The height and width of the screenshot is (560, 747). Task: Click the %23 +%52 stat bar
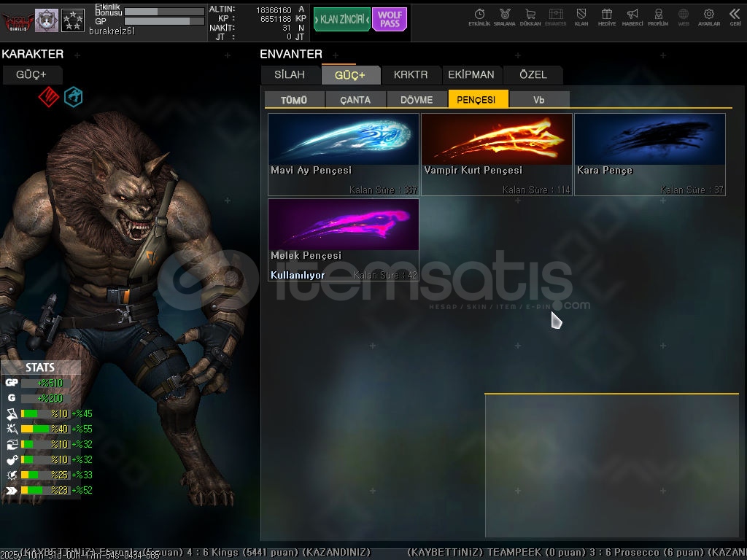tap(46, 490)
